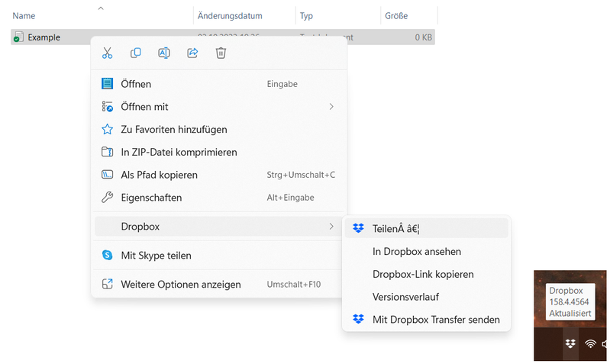Click Mit Skype teilen
The width and height of the screenshot is (610, 364).
pyautogui.click(x=156, y=256)
